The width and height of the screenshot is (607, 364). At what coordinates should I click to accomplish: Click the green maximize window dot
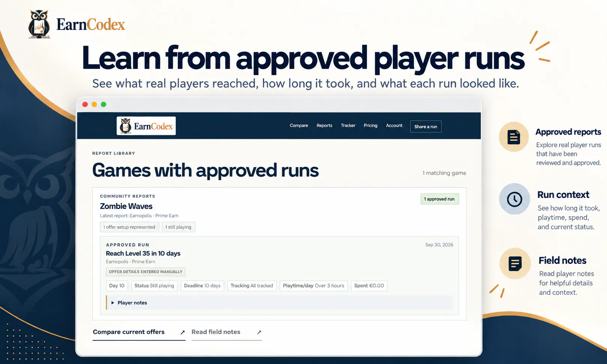[103, 105]
